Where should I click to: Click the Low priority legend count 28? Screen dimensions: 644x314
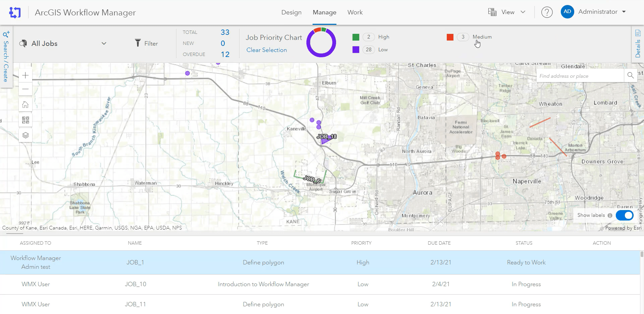coord(369,50)
